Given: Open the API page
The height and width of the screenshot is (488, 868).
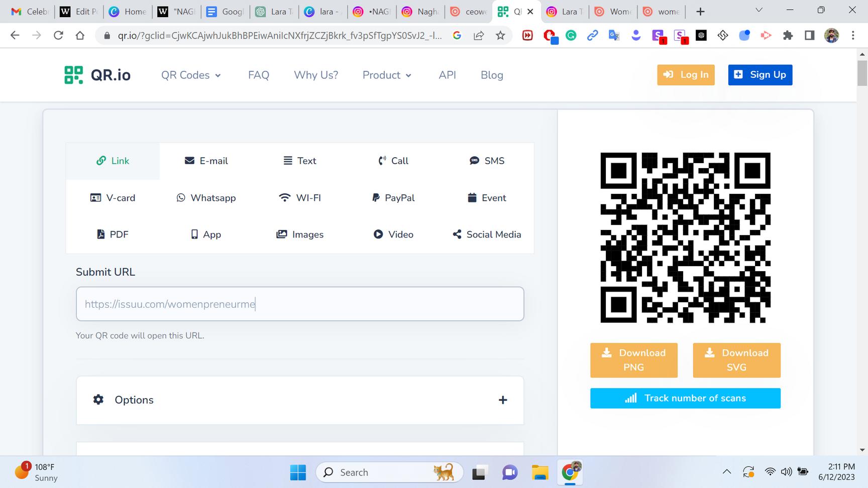Looking at the screenshot, I should [x=447, y=75].
